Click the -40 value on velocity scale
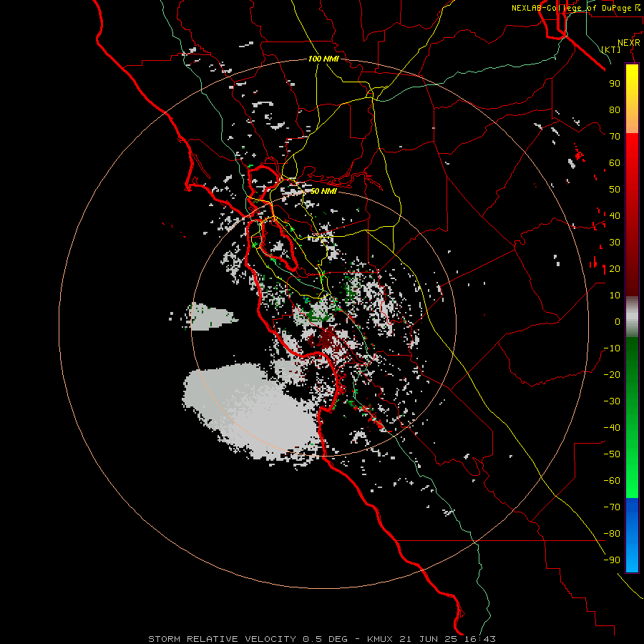Screen dimensions: 644x644 click(612, 428)
